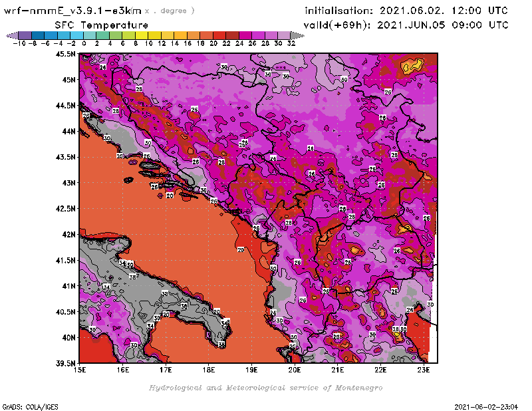Select the grey above-32 arrow legend swatch

297,35
